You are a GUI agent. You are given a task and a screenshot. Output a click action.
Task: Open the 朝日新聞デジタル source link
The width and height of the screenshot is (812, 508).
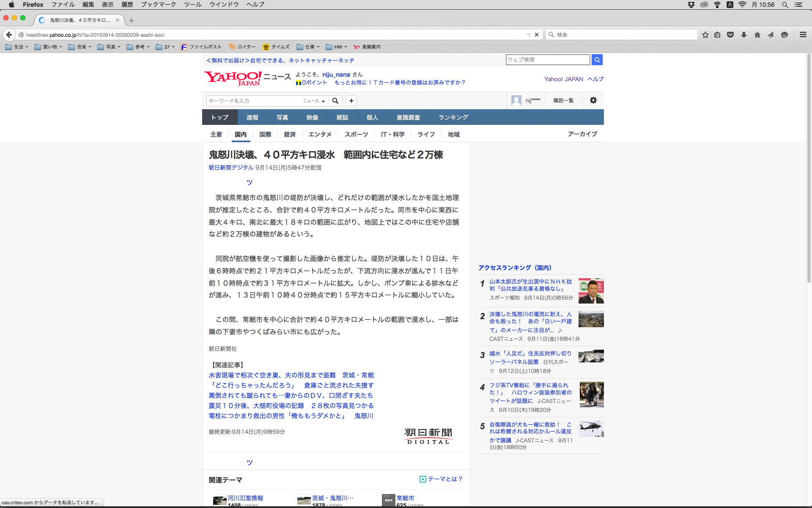coord(231,168)
